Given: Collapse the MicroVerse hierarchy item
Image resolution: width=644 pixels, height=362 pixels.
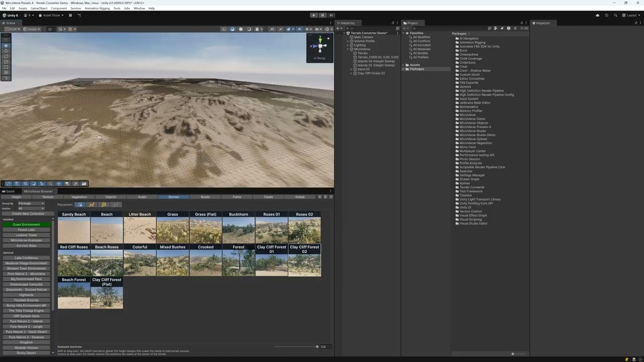Looking at the screenshot, I should click(348, 49).
